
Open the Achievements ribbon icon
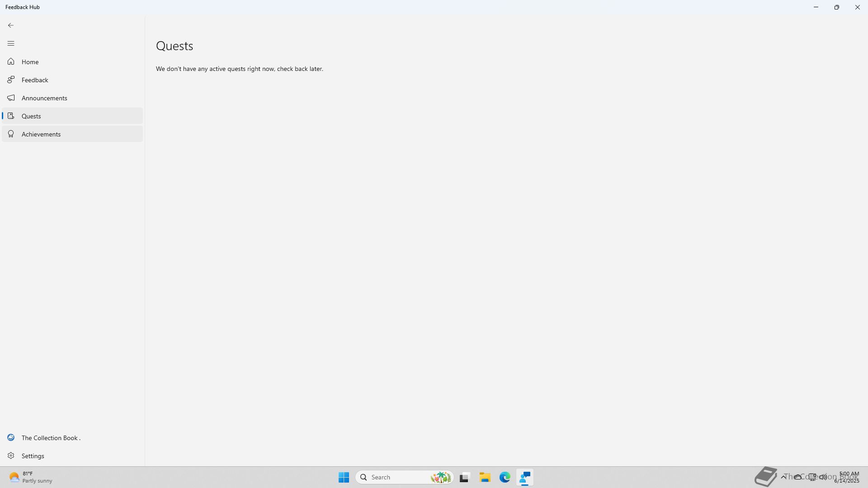pos(11,134)
